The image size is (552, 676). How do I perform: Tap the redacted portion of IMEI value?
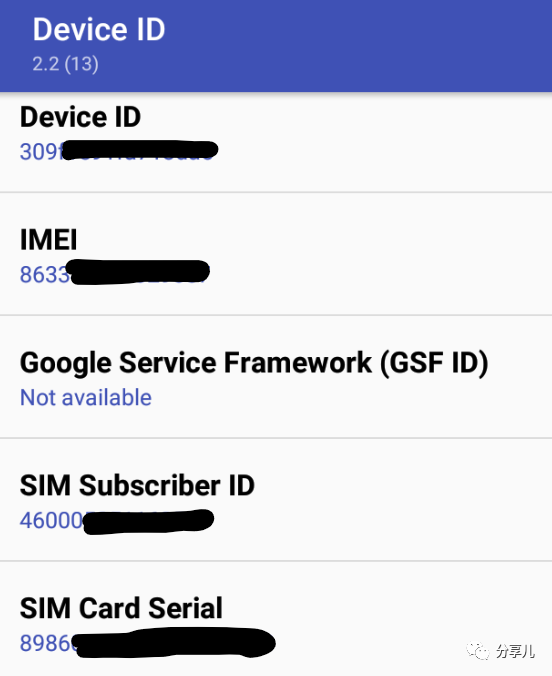(140, 272)
